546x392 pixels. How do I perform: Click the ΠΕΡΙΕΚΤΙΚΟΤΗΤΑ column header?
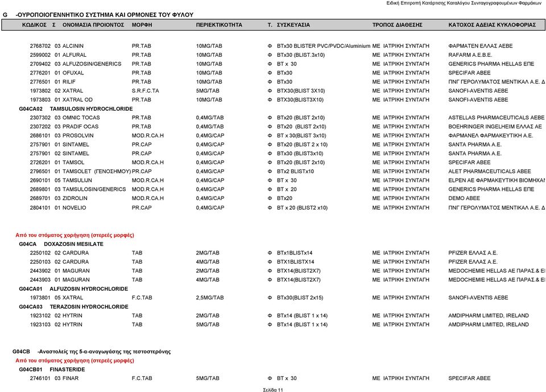pos(219,25)
